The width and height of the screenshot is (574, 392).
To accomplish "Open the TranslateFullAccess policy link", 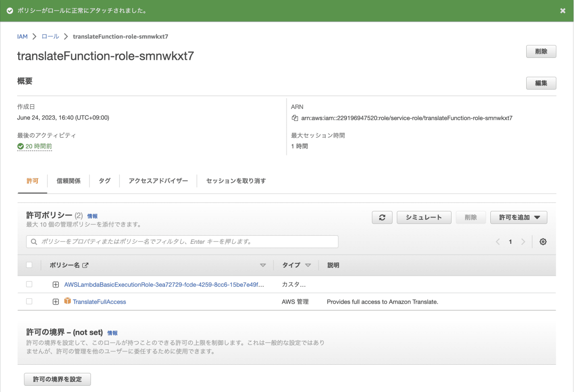I will [99, 302].
